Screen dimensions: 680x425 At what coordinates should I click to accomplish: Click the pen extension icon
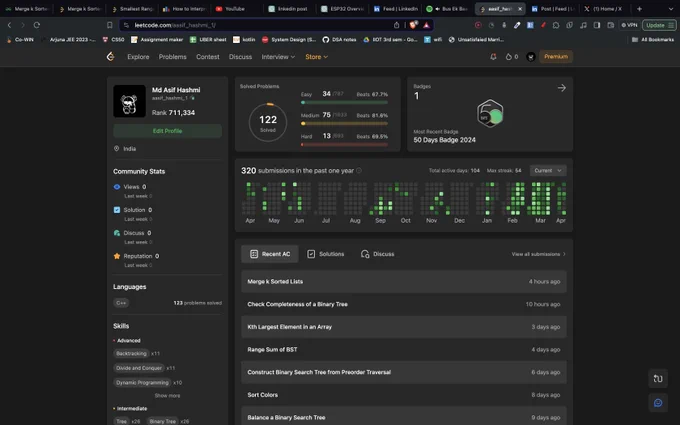point(517,25)
